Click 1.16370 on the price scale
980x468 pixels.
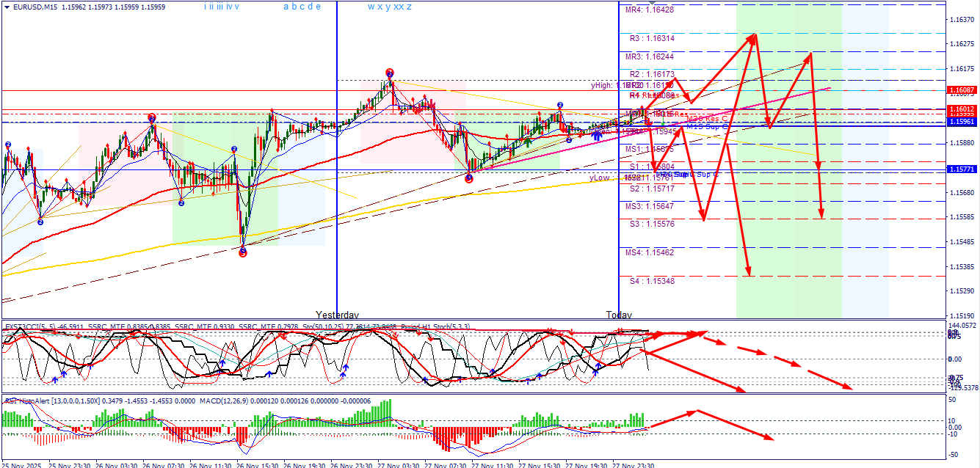pyautogui.click(x=962, y=19)
